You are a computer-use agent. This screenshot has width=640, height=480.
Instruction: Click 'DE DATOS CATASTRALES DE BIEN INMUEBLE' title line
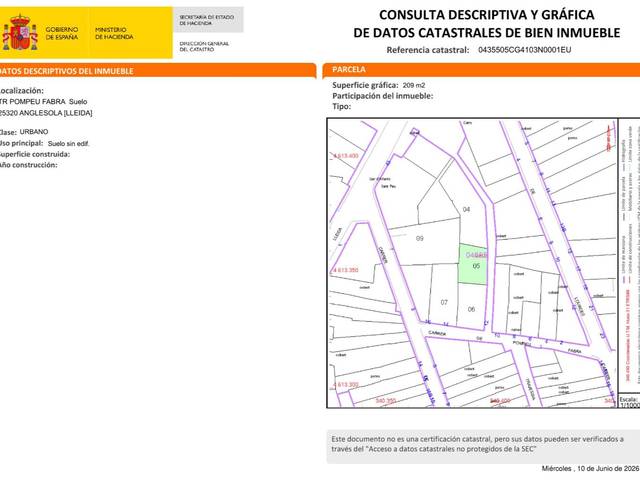pos(487,33)
